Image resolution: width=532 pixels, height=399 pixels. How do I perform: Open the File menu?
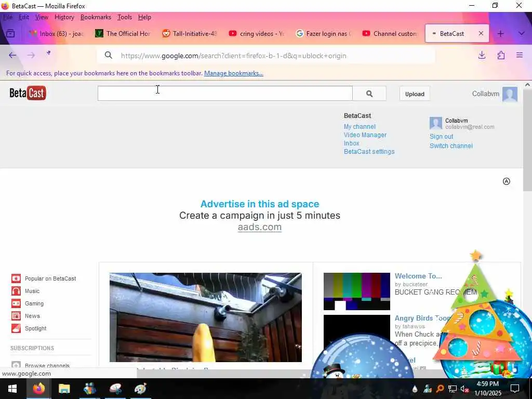pos(8,17)
